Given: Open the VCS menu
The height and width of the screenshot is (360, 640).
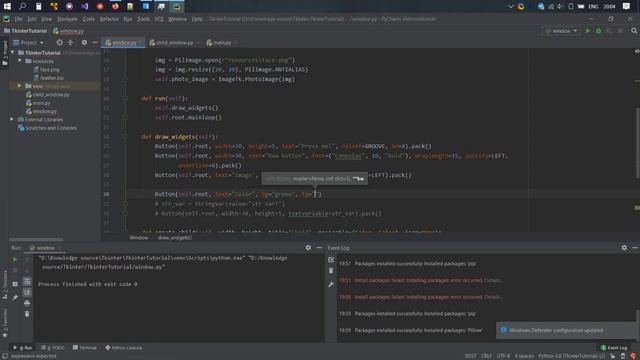Looking at the screenshot, I should click(x=159, y=19).
